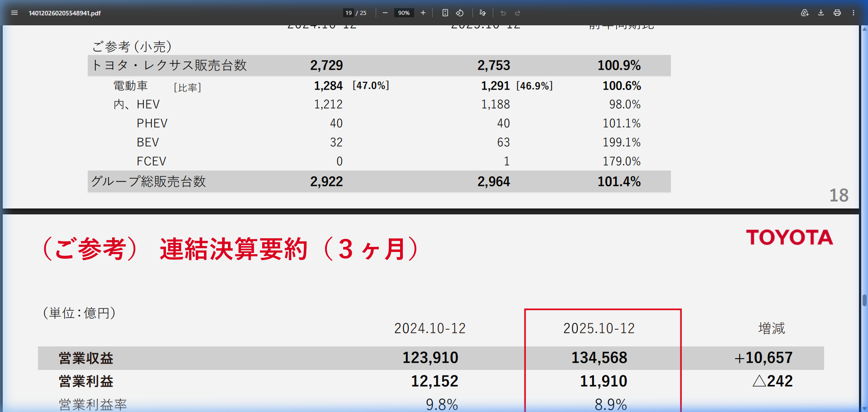Image resolution: width=868 pixels, height=412 pixels.
Task: Download the PDF file
Action: click(821, 13)
